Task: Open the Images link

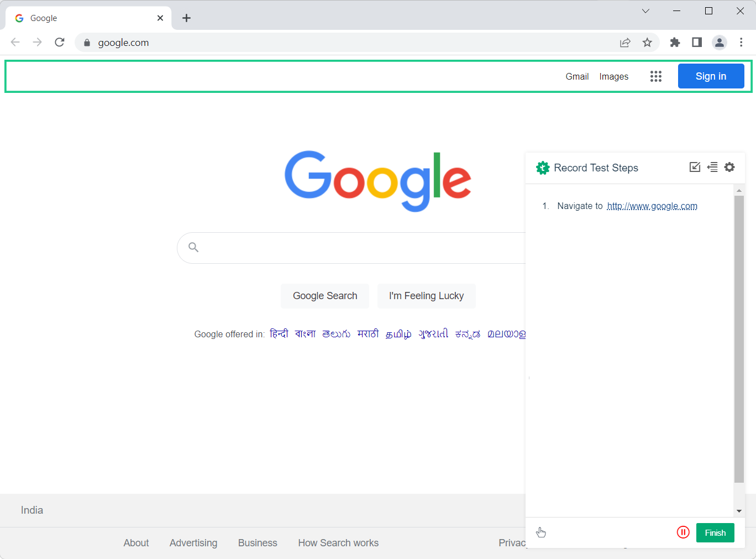Action: pos(614,76)
